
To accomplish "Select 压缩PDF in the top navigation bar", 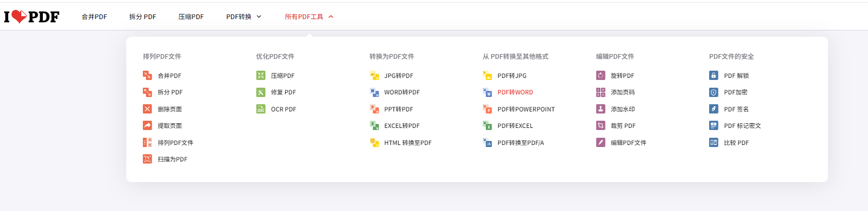I will tap(191, 17).
